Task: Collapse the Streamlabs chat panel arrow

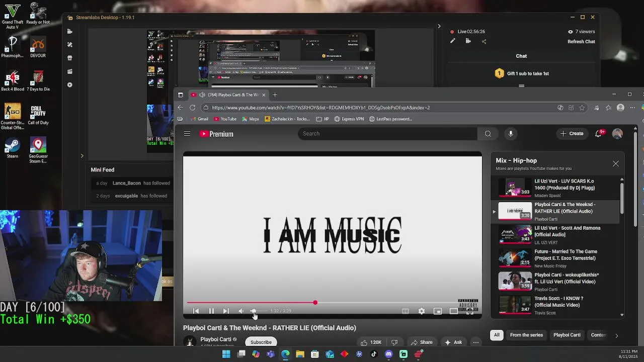Action: point(439,26)
